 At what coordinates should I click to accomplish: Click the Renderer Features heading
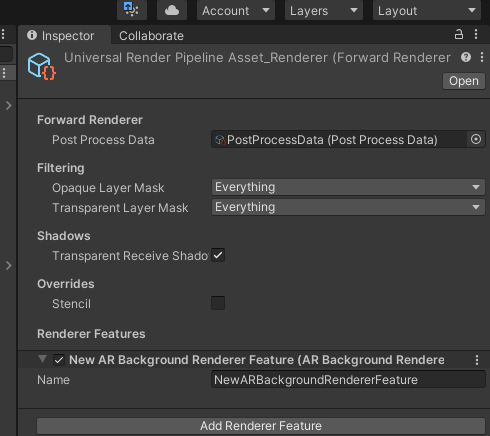[x=91, y=334]
